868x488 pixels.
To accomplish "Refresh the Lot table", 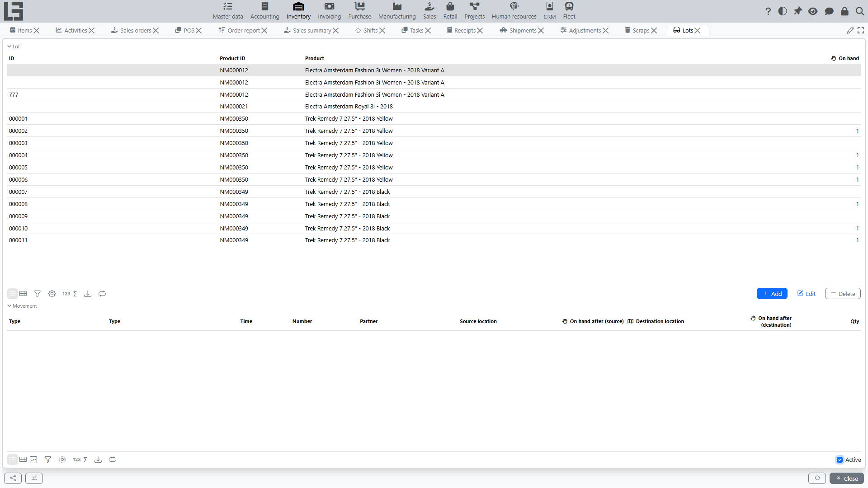I will [x=102, y=294].
